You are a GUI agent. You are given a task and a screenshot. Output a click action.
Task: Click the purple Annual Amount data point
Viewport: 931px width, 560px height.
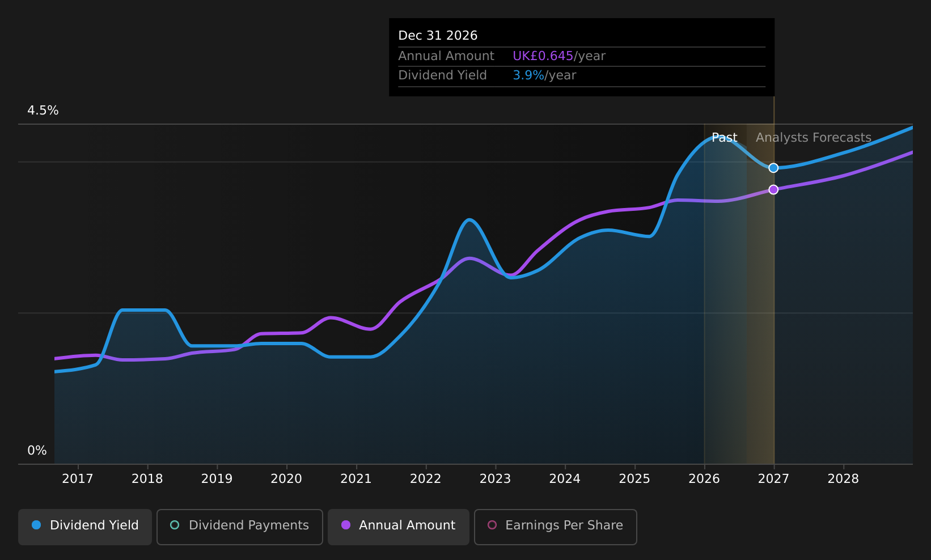click(x=773, y=189)
